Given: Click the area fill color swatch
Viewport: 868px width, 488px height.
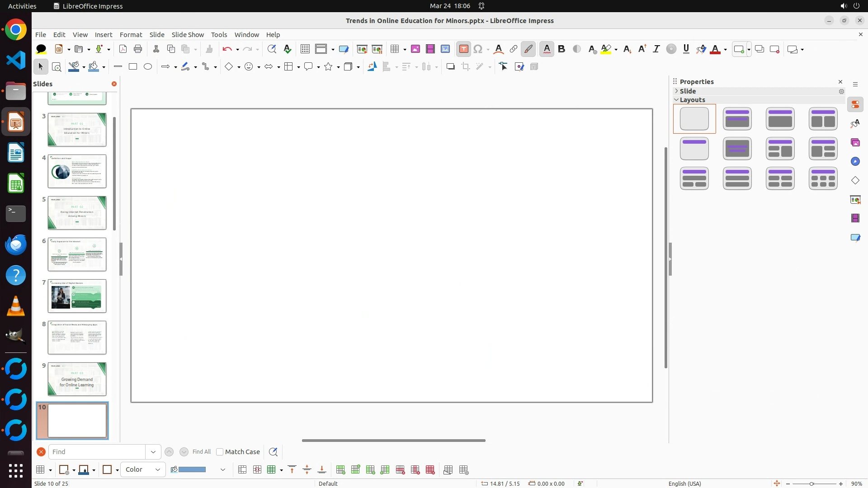Looking at the screenshot, I should coord(192,469).
